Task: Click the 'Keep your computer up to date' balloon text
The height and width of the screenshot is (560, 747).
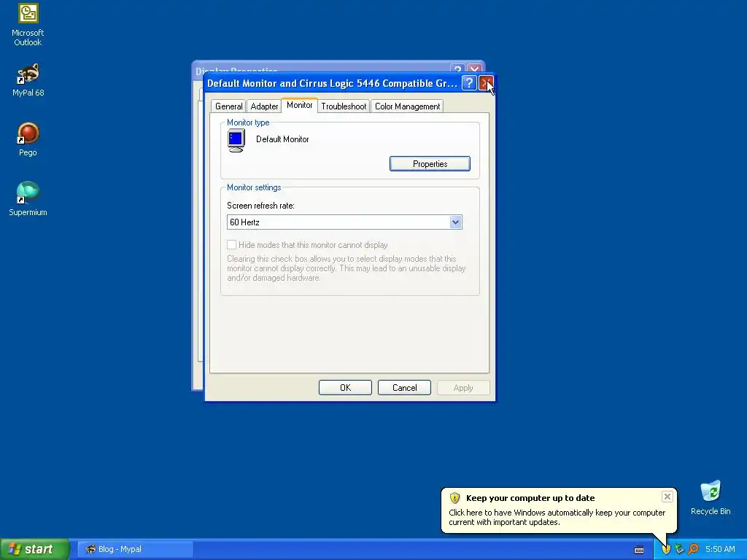Action: click(x=530, y=498)
